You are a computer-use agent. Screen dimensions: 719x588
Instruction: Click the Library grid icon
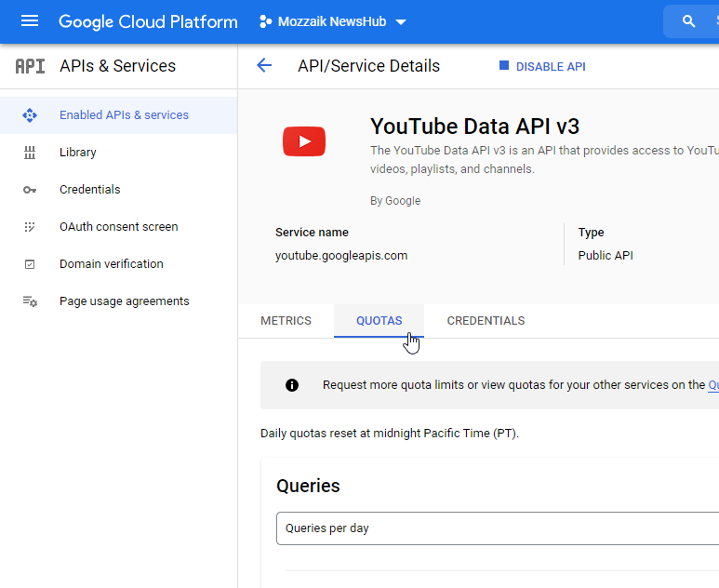pyautogui.click(x=30, y=153)
